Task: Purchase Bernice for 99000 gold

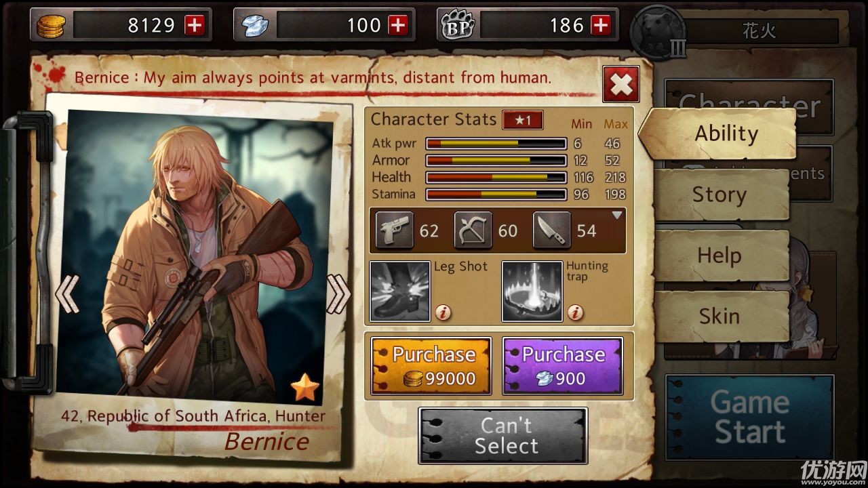Action: pos(431,366)
